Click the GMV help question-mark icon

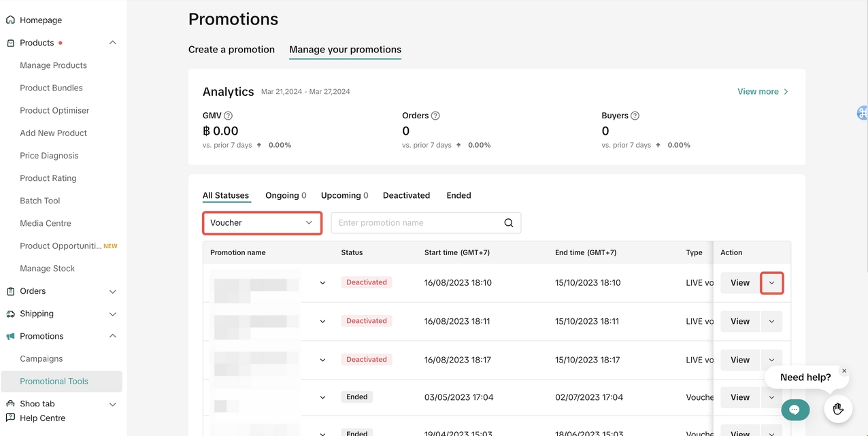pyautogui.click(x=229, y=116)
